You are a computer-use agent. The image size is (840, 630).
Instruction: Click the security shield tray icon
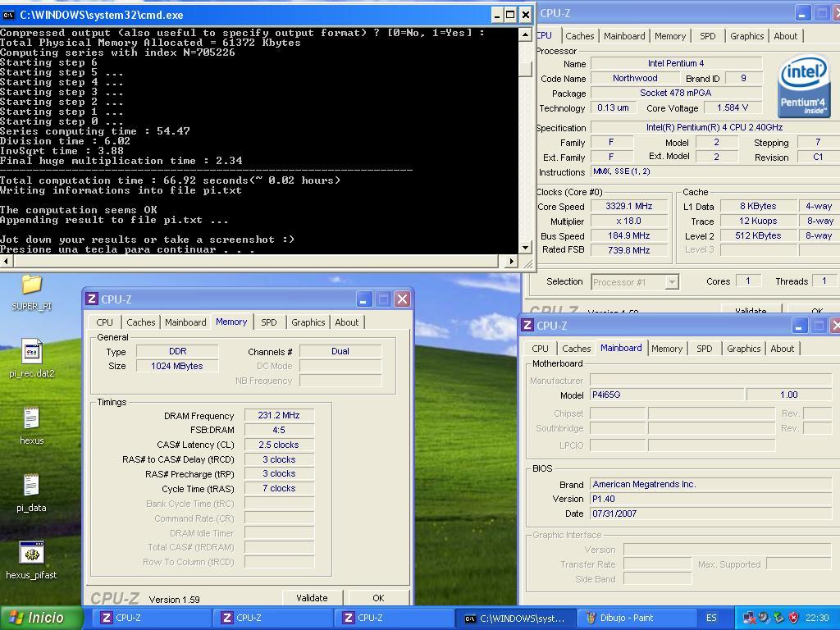(x=793, y=618)
